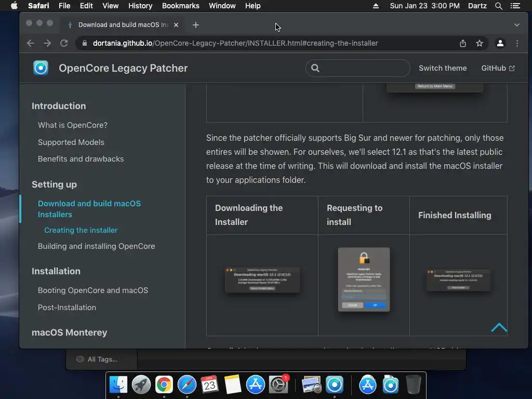Screen dimensions: 532x399
Task: Open Preview from the Dock
Action: click(x=312, y=385)
